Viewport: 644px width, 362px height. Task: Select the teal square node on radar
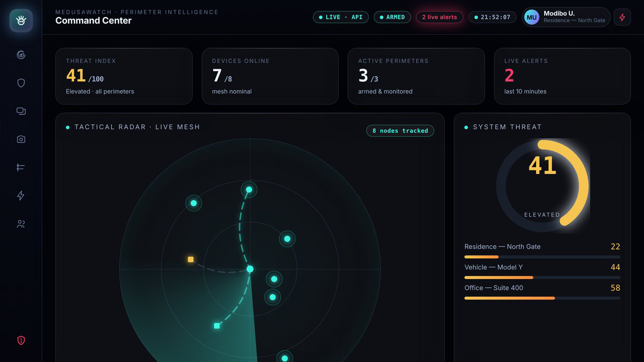[217, 326]
